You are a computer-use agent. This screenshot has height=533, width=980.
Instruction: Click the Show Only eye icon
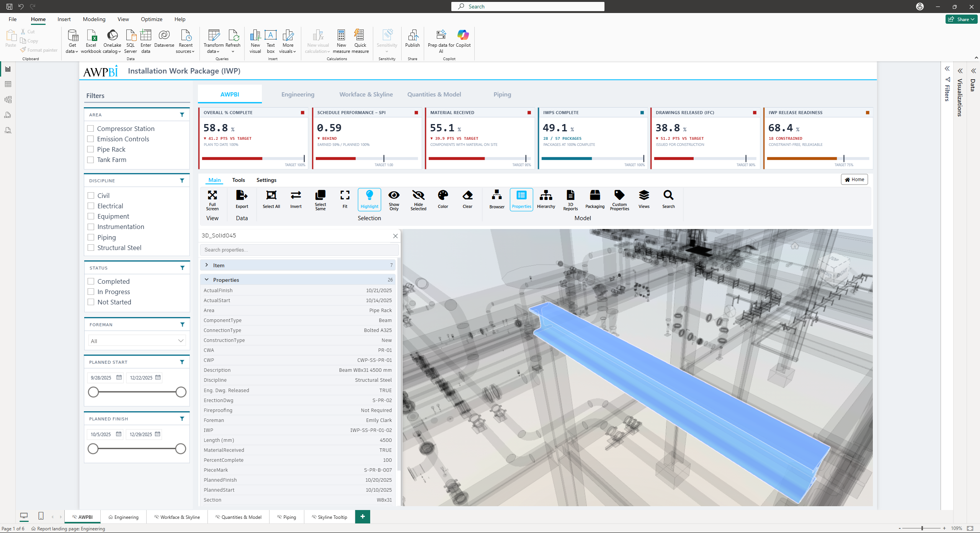[x=394, y=199]
